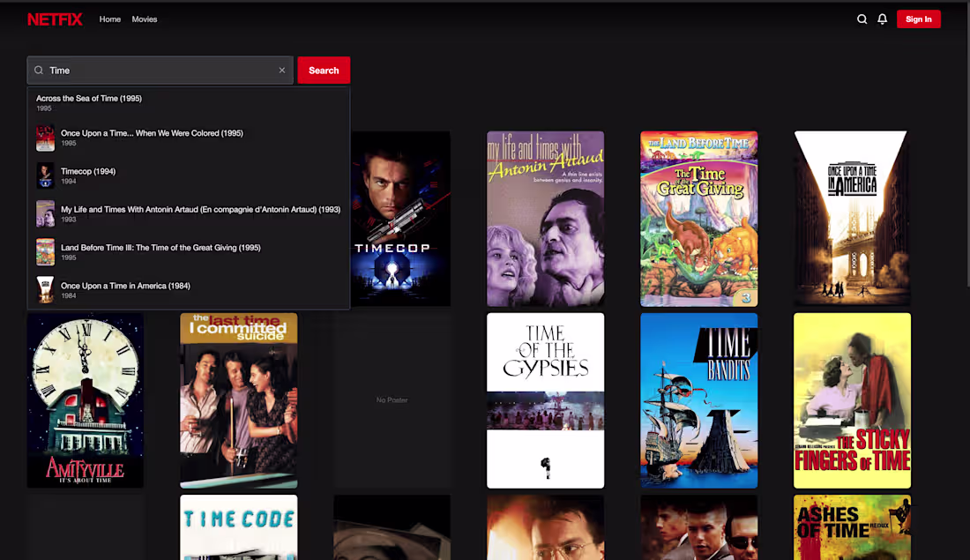Open the Time Code poster
The image size is (970, 560).
(x=239, y=527)
